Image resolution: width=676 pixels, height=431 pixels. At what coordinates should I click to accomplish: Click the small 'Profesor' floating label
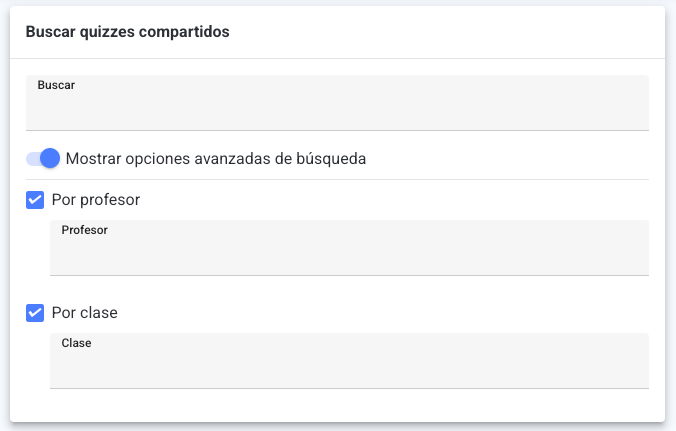pyautogui.click(x=84, y=230)
